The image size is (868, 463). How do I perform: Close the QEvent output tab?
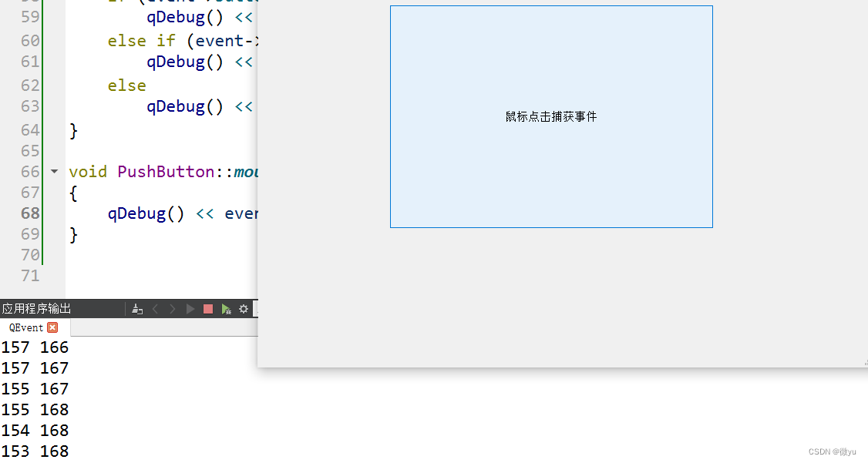(x=52, y=327)
